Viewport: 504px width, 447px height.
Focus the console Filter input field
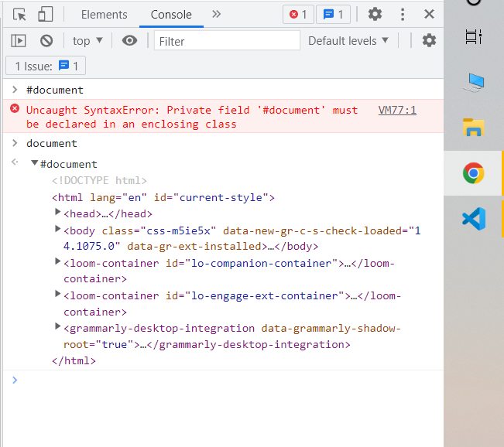[x=227, y=40]
